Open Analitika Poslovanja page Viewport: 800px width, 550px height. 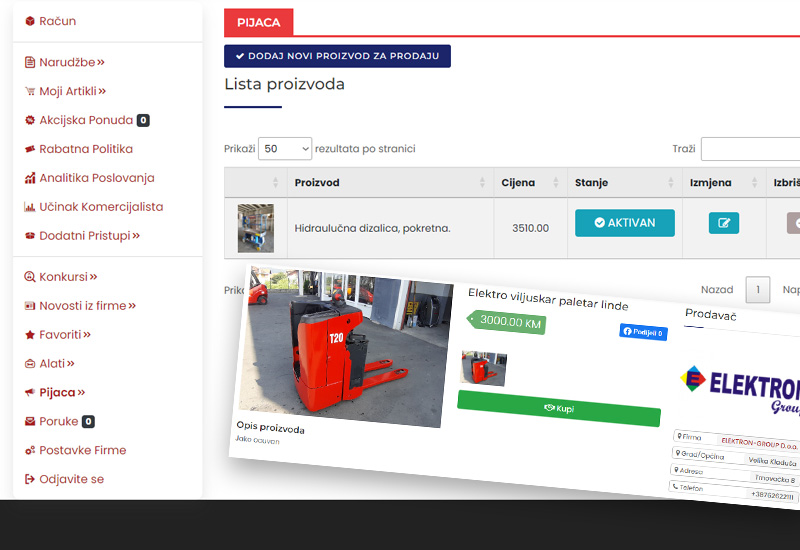click(x=97, y=178)
